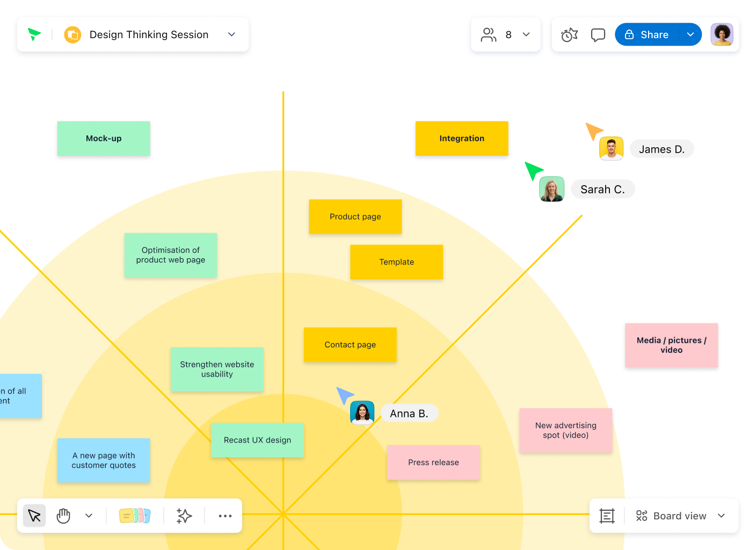The image size is (756, 550).
Task: Open the Design Thinking Session title dropdown
Action: (x=231, y=34)
